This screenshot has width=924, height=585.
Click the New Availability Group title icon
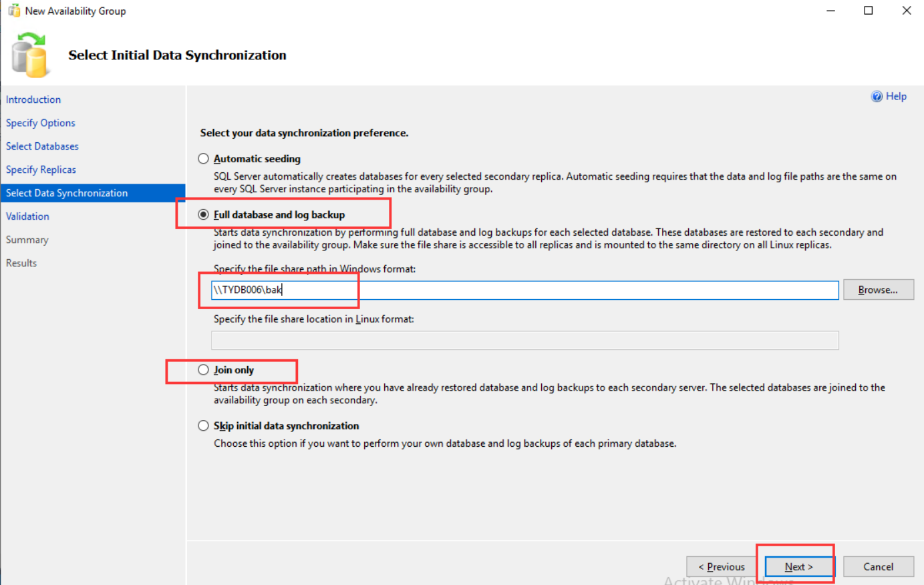pos(14,11)
